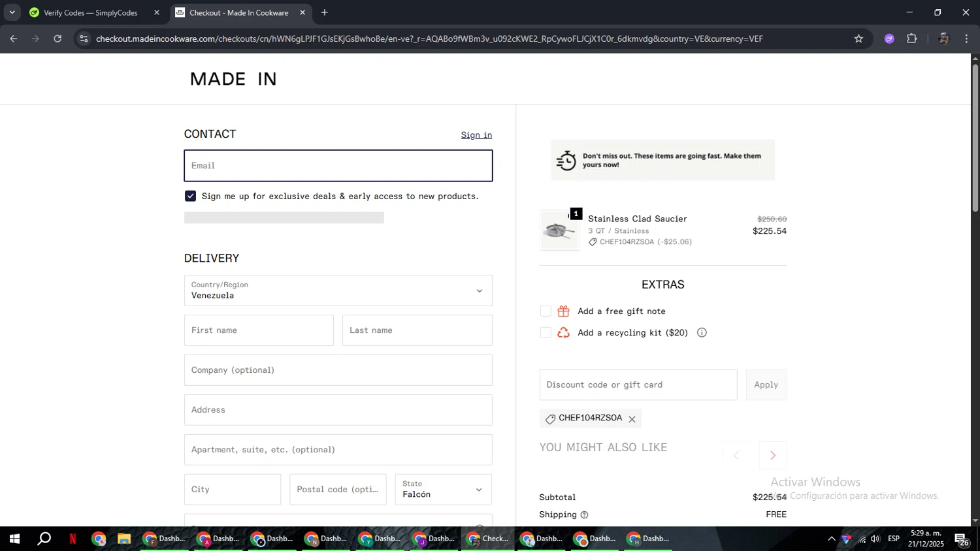Image resolution: width=980 pixels, height=551 pixels.
Task: Click the Company (optional) field
Action: coord(338,370)
